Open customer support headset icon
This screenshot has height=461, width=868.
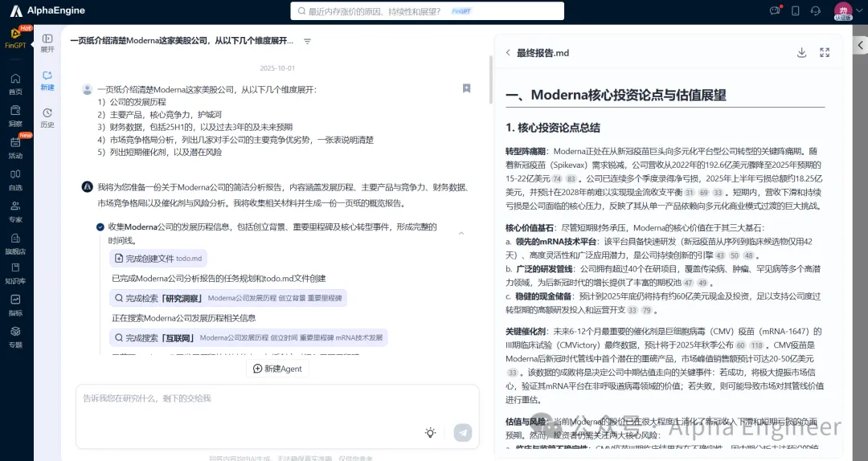[x=815, y=10]
